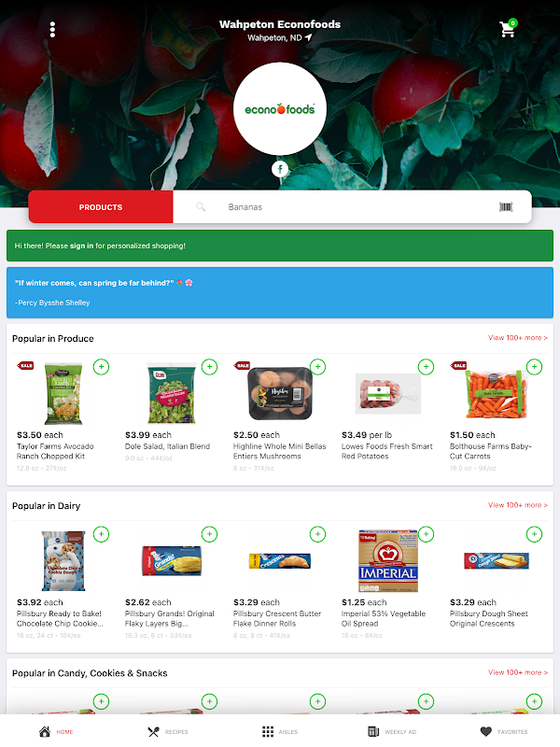
Task: Open the barcode scanner in search bar
Action: point(506,206)
